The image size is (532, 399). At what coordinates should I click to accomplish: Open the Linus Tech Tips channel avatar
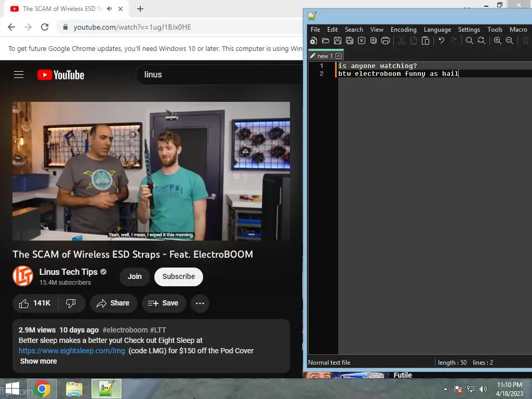[x=23, y=276]
